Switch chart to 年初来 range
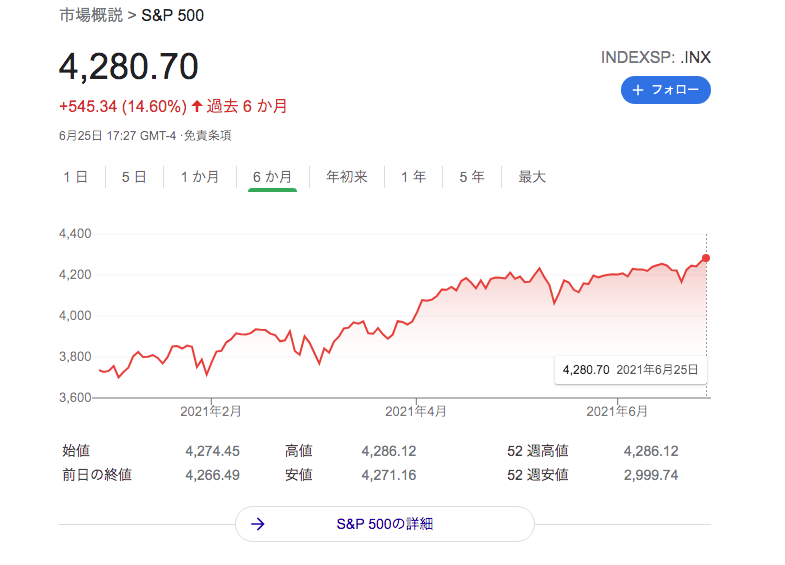785x565 pixels. (x=347, y=177)
